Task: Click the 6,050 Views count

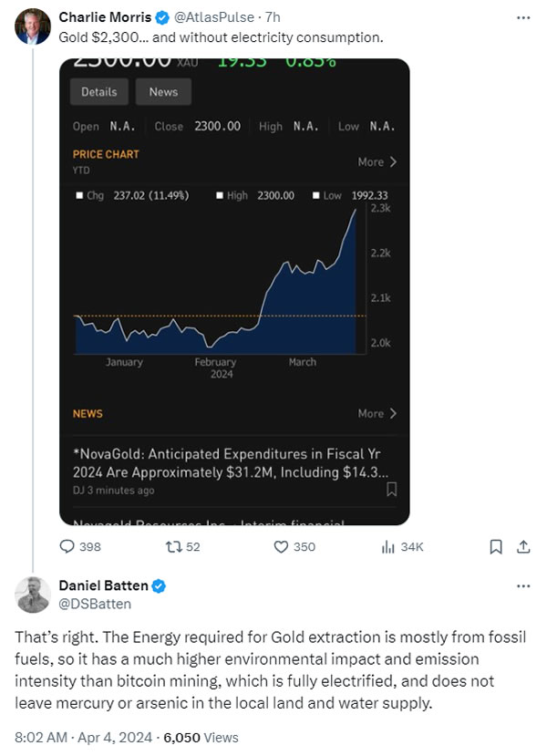Action: click(201, 737)
